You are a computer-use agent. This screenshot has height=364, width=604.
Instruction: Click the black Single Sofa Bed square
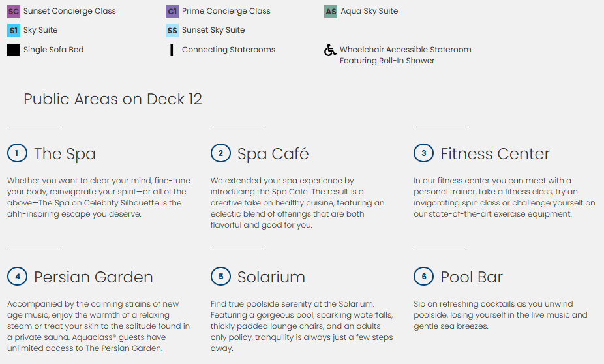(x=14, y=50)
